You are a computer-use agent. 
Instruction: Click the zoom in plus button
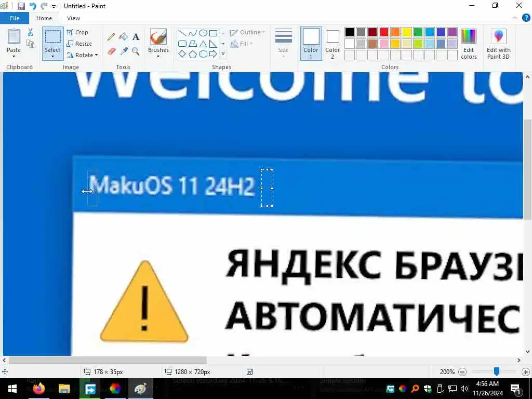526,372
